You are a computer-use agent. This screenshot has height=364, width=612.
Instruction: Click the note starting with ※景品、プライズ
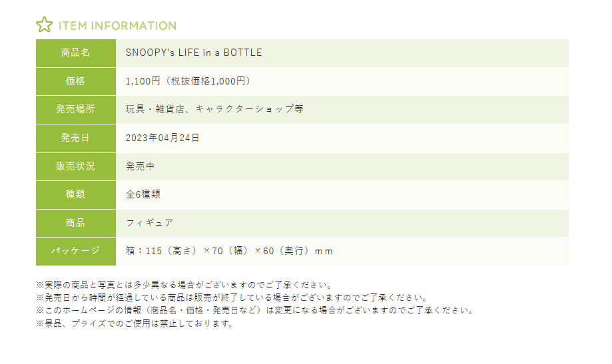point(135,323)
